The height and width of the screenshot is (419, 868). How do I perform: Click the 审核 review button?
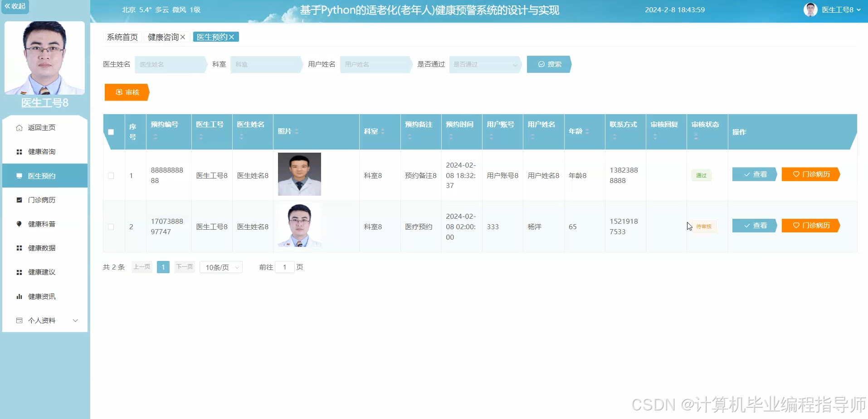tap(127, 92)
